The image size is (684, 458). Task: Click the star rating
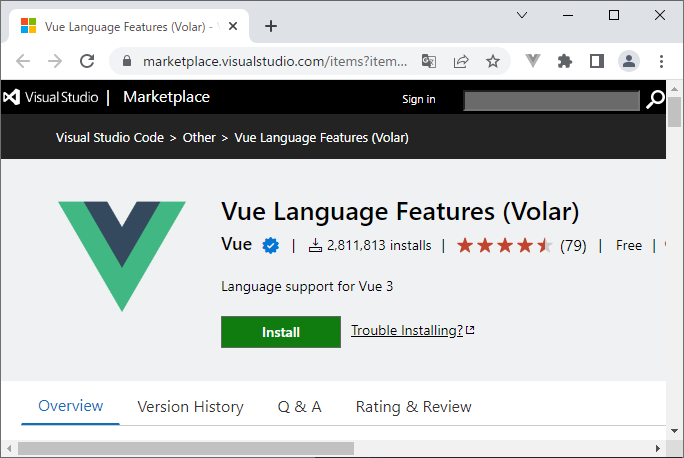point(504,246)
